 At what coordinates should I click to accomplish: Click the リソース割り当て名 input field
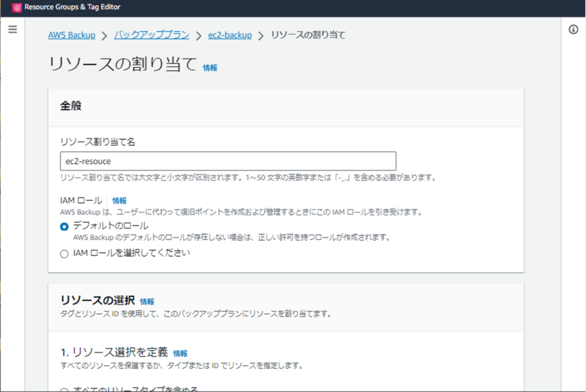[x=228, y=161]
